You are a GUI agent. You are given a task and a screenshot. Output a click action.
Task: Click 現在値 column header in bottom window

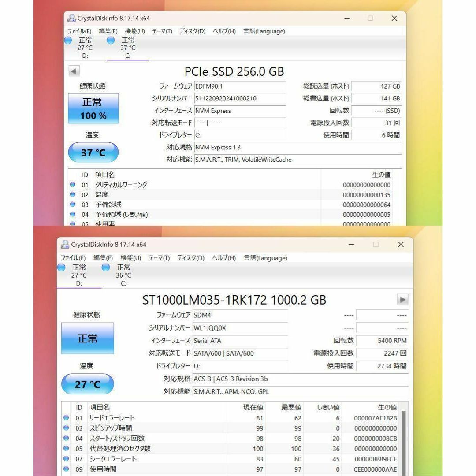coord(253,407)
